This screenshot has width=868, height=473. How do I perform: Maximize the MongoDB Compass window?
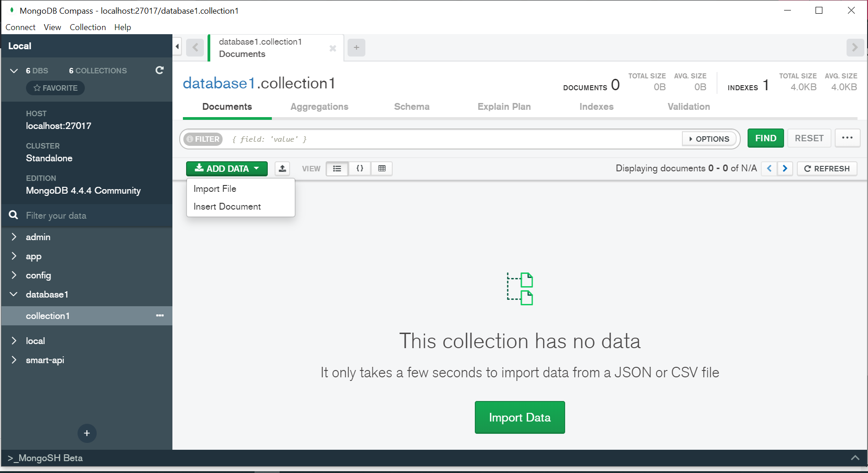pyautogui.click(x=819, y=10)
